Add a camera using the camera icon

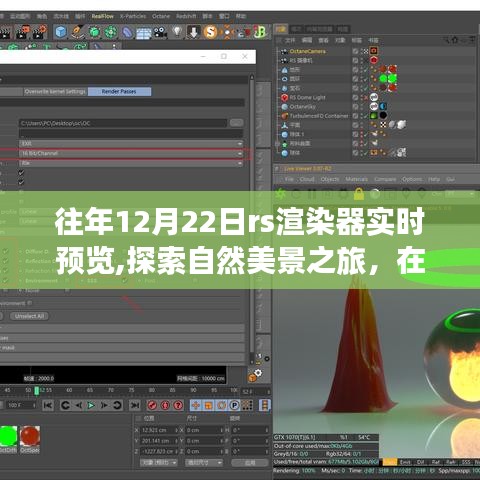click(x=160, y=33)
